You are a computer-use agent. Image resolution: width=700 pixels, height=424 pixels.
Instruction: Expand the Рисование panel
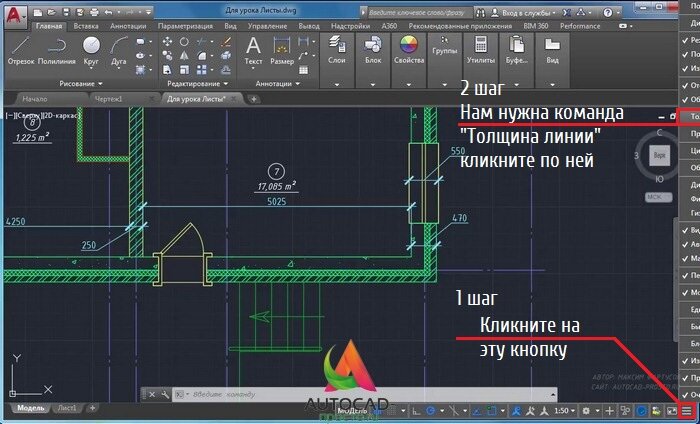(x=81, y=83)
